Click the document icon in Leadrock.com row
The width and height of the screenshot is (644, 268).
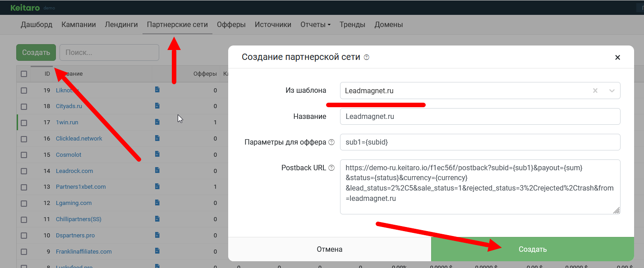(157, 170)
